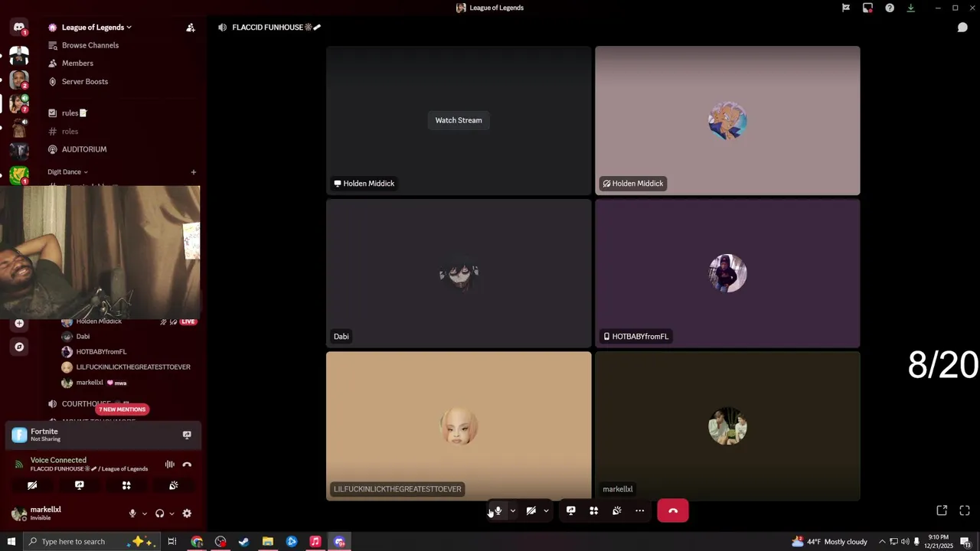
Task: Collapse the Digit Dance category
Action: [x=67, y=172]
